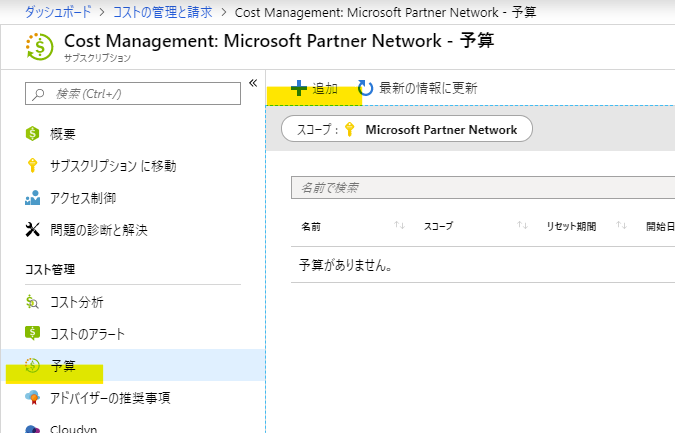
Task: Click the 概要 hexagon dollar icon
Action: click(32, 133)
